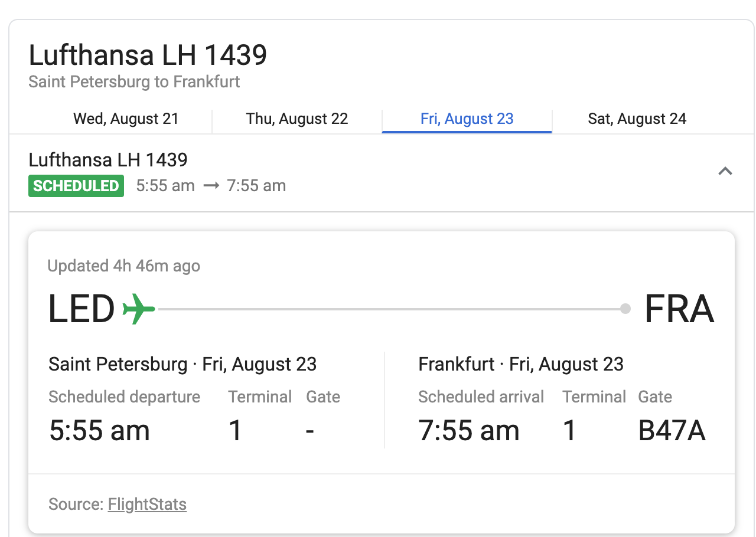Image resolution: width=756 pixels, height=537 pixels.
Task: Open the Sat, August 24 tab
Action: tap(637, 119)
